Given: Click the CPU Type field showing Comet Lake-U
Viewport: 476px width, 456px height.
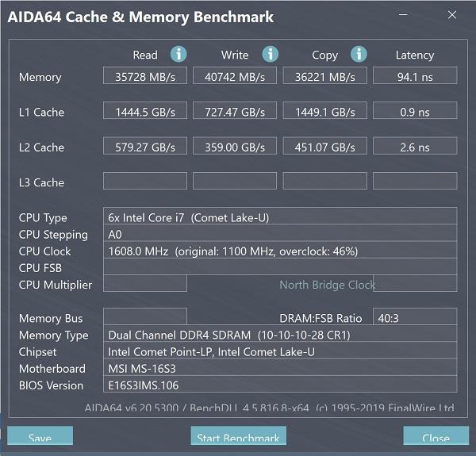Looking at the screenshot, I should [280, 216].
